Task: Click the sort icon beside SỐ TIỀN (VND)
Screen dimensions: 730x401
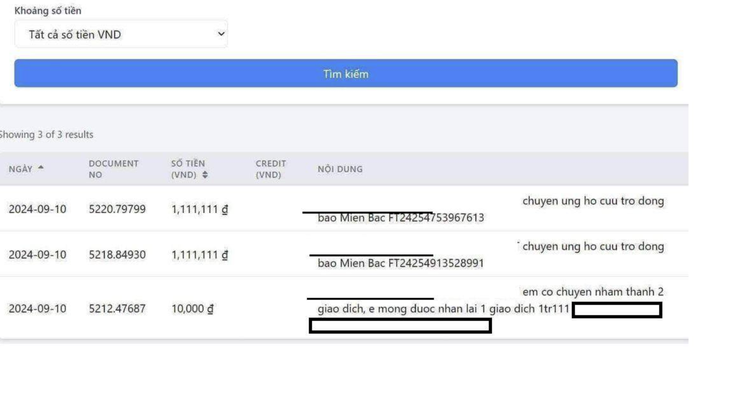Action: tap(205, 175)
